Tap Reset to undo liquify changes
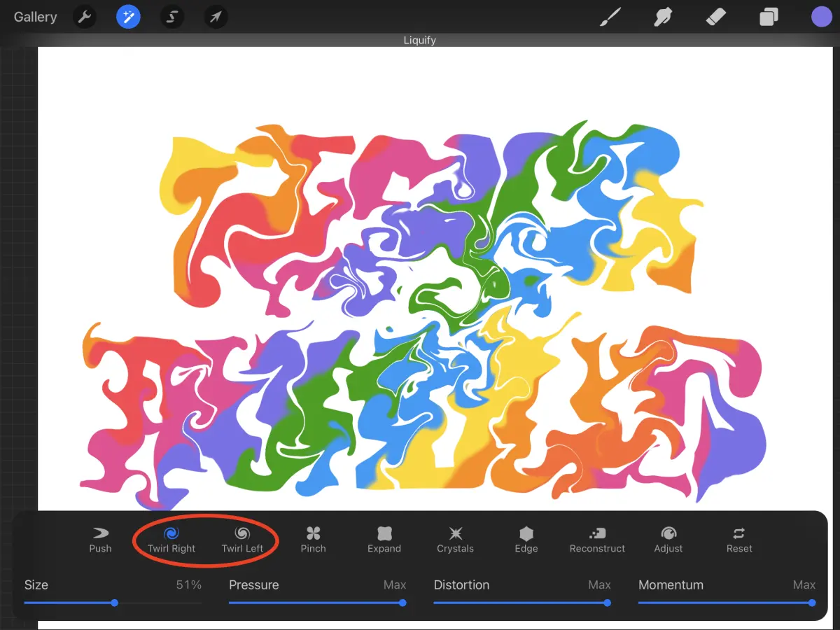Image resolution: width=840 pixels, height=630 pixels. (739, 540)
